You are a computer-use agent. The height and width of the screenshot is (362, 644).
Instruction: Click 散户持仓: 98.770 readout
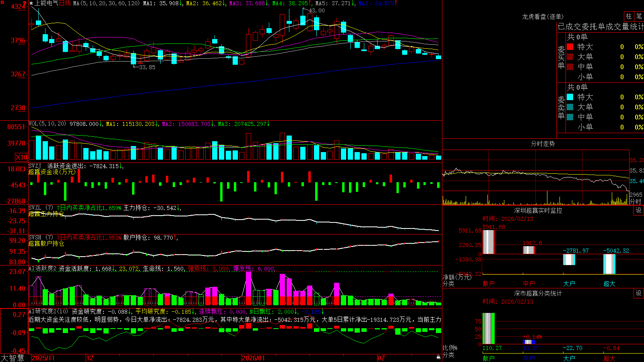149,238
